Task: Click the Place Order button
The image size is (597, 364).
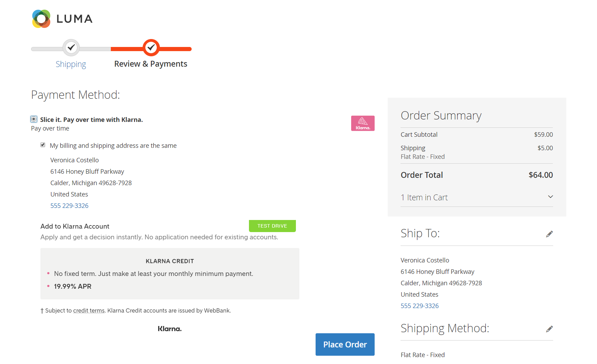Action: [x=345, y=344]
